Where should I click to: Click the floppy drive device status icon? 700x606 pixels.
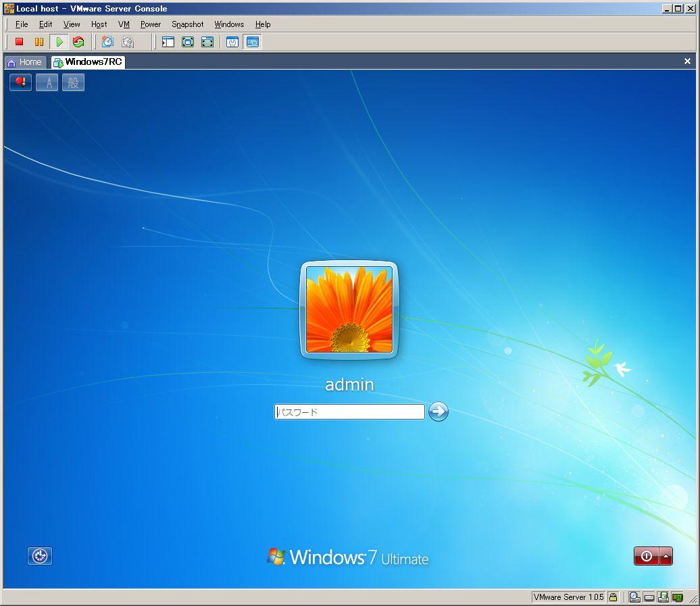tap(664, 597)
